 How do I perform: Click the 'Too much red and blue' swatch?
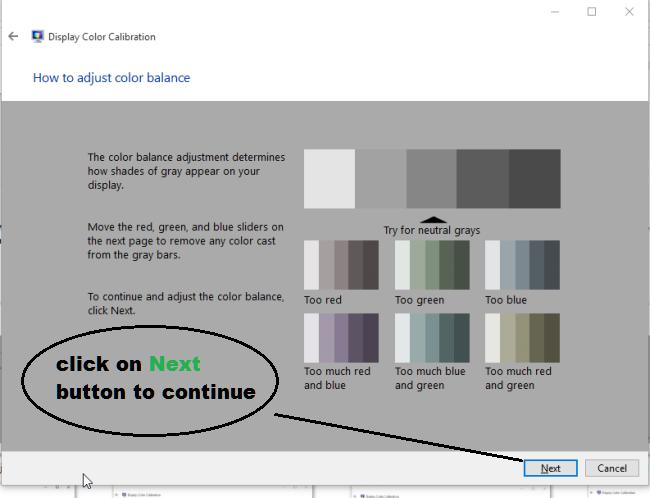pos(341,338)
